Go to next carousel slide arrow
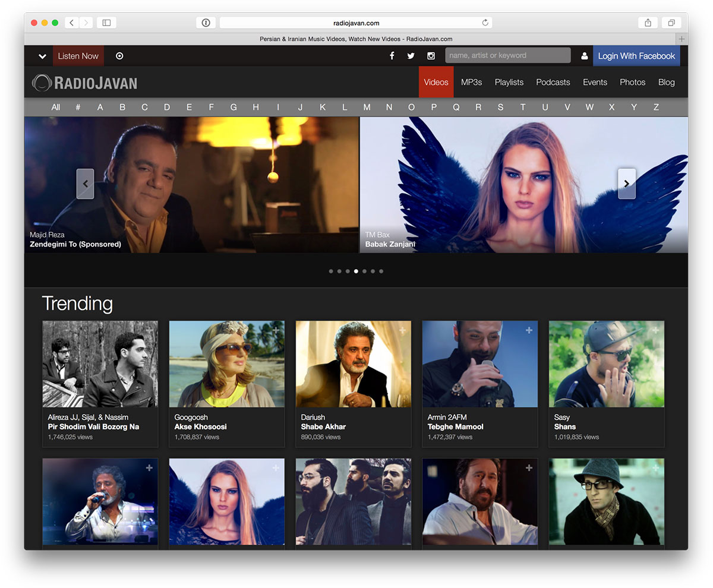Screen dimensions: 713x588 point(627,184)
